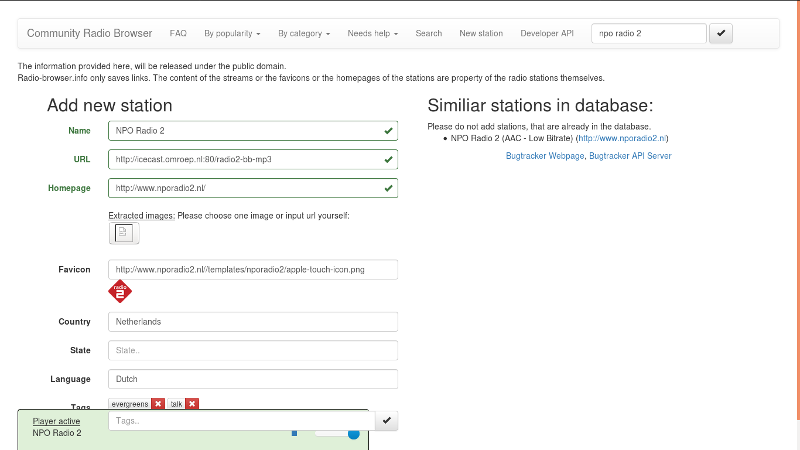The image size is (800, 450).
Task: Open the By popularity dropdown
Action: [x=232, y=33]
